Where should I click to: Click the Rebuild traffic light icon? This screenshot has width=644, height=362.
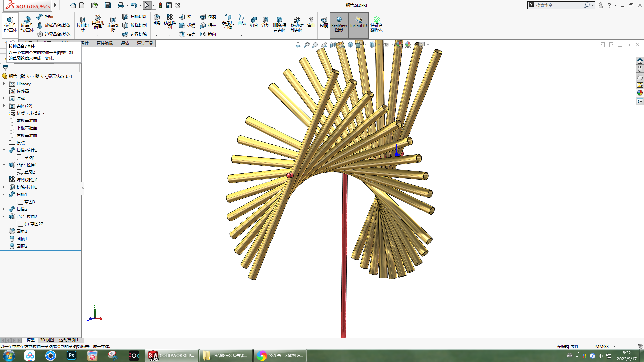point(160,5)
